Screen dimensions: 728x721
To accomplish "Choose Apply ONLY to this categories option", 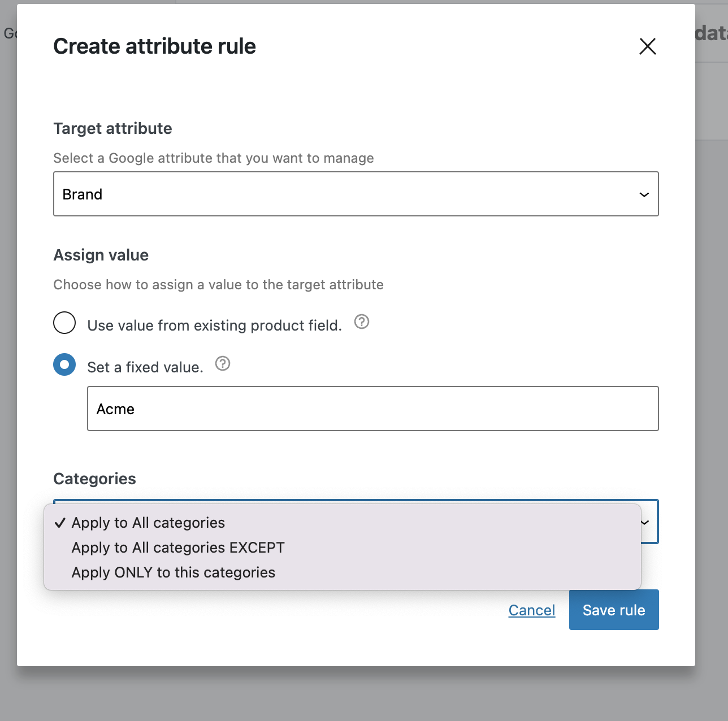I will [173, 572].
